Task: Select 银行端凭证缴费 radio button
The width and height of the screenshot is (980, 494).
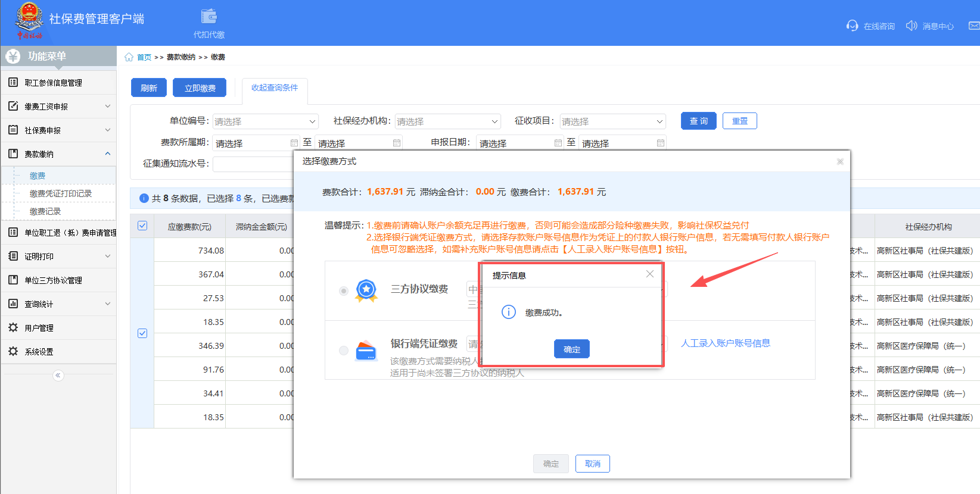Action: [x=344, y=351]
